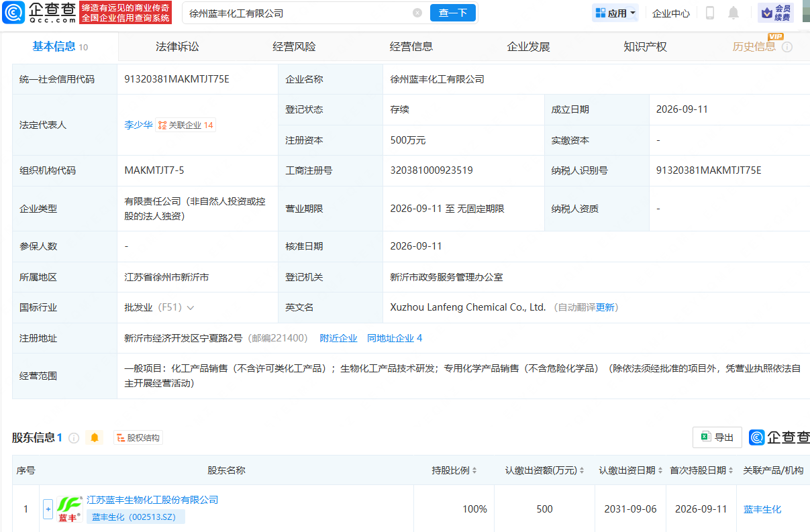
Task: Click organization code MAKMTJT7-5
Action: 154,170
